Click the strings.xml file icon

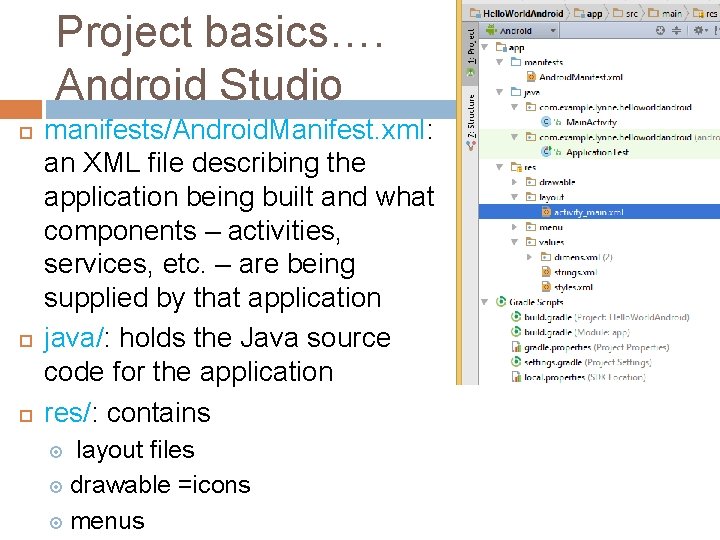point(546,272)
